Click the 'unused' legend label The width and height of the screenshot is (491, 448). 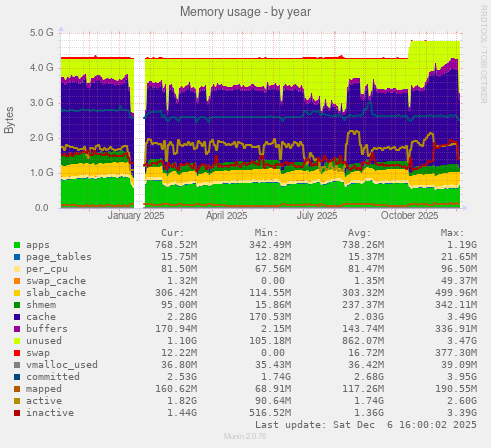click(x=44, y=341)
